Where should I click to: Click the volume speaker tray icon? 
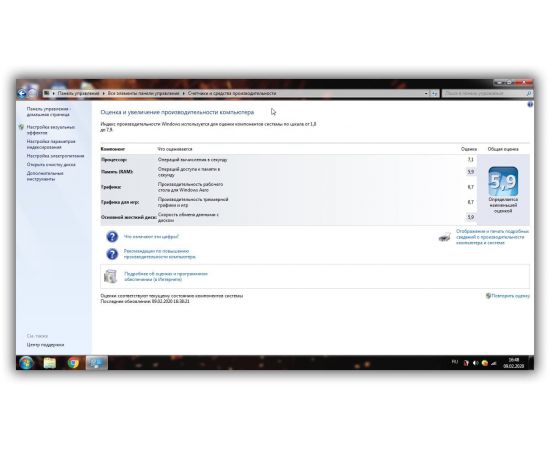pos(475,363)
